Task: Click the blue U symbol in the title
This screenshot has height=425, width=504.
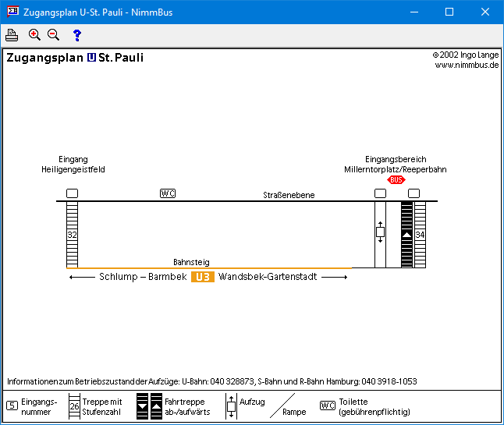Action: click(91, 58)
